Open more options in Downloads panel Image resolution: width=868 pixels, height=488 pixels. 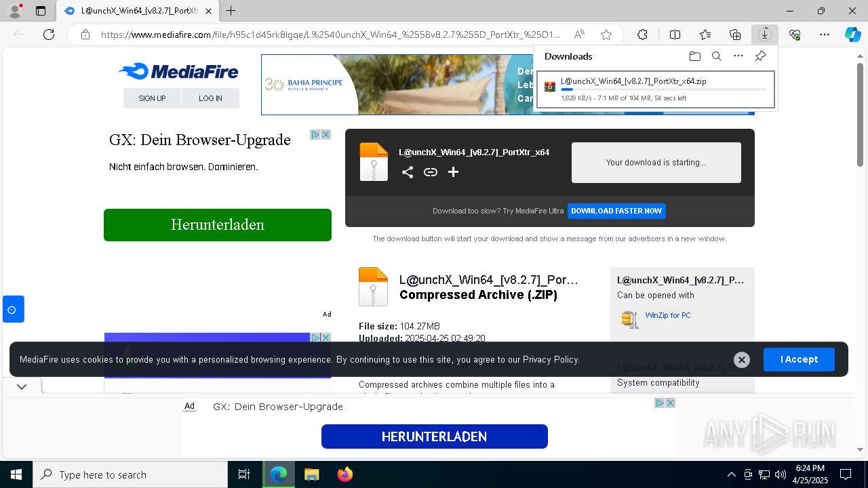[738, 56]
